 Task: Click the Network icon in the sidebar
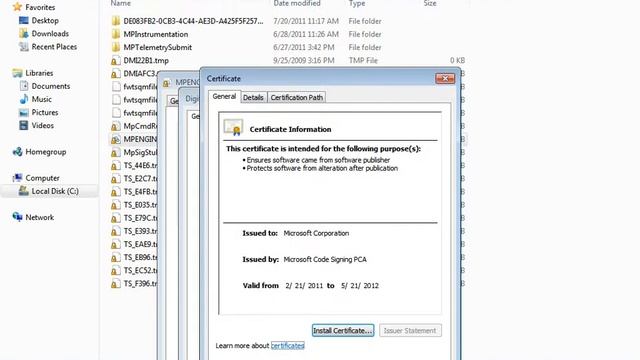click(17, 217)
